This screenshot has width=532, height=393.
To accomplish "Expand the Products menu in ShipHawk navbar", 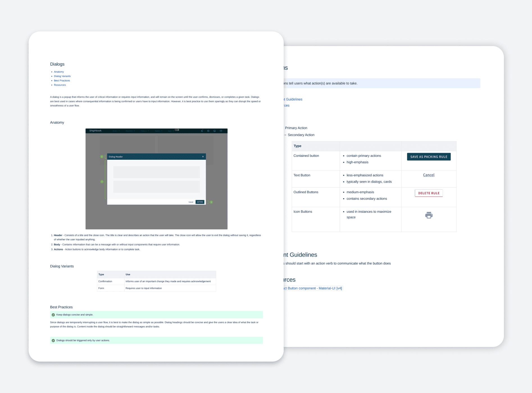I will (145, 131).
